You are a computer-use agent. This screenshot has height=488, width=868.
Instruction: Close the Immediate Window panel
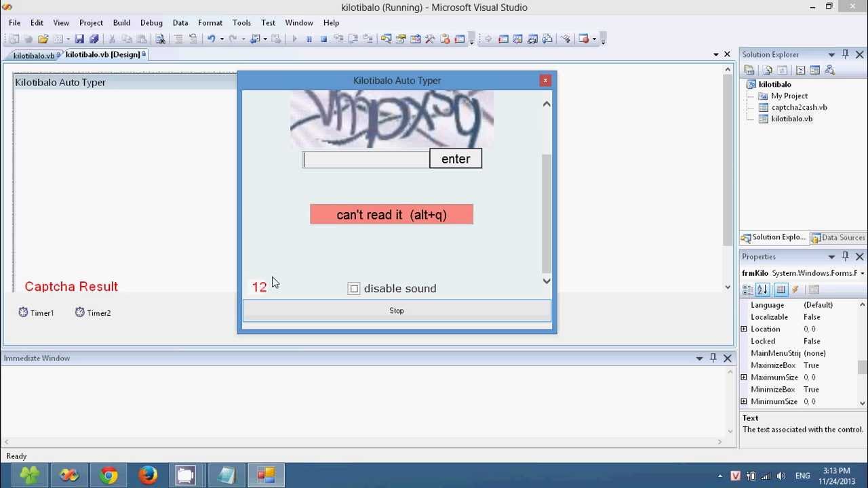tap(727, 358)
